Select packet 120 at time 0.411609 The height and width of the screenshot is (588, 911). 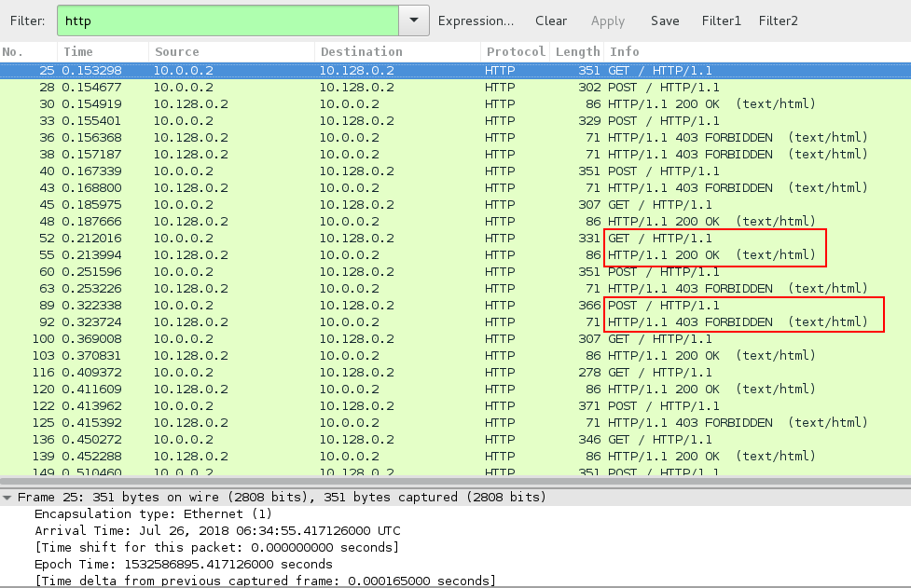pos(455,390)
